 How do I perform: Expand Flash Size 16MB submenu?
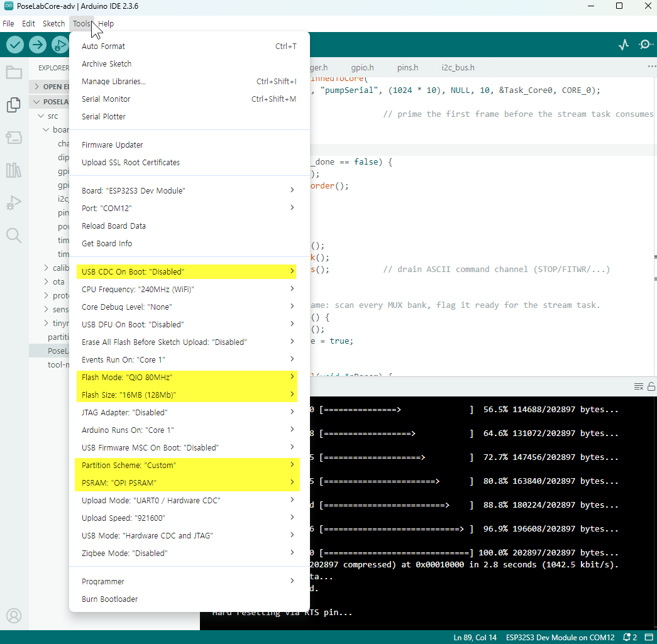[x=189, y=395]
